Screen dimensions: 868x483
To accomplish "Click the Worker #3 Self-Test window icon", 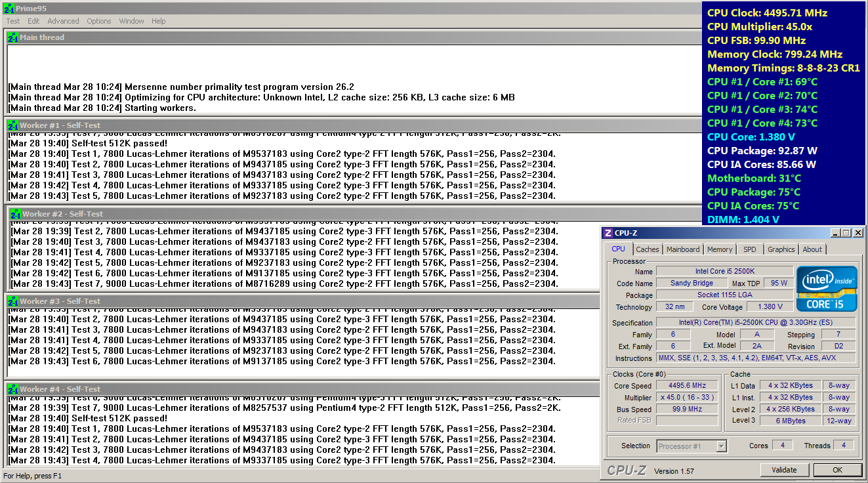I will pyautogui.click(x=12, y=301).
